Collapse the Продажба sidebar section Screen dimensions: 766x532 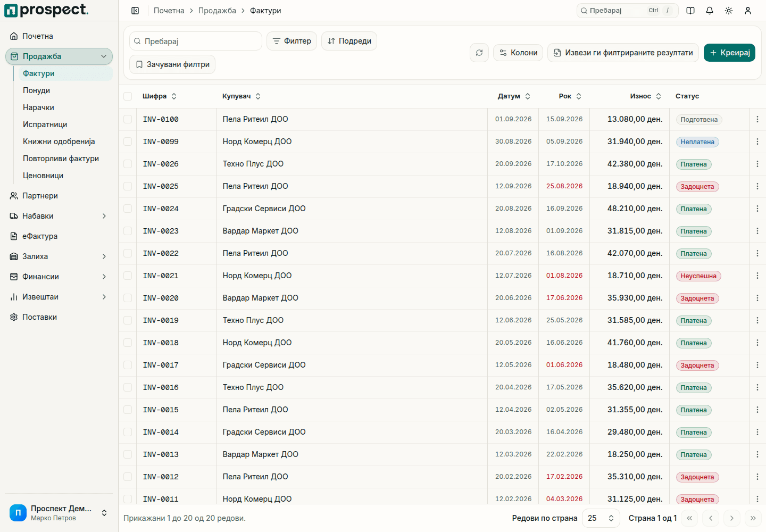(x=59, y=56)
